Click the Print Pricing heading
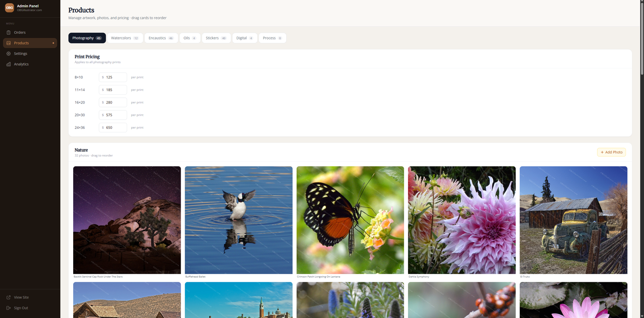 [87, 57]
